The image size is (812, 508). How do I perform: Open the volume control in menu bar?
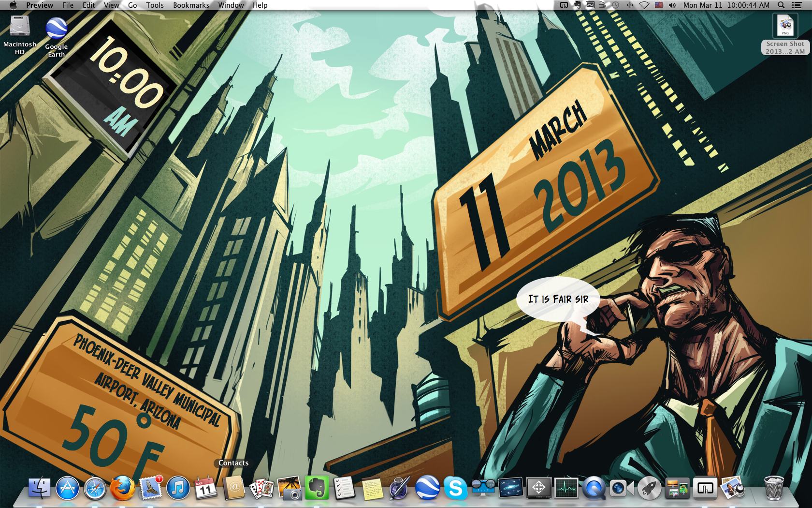point(672,5)
